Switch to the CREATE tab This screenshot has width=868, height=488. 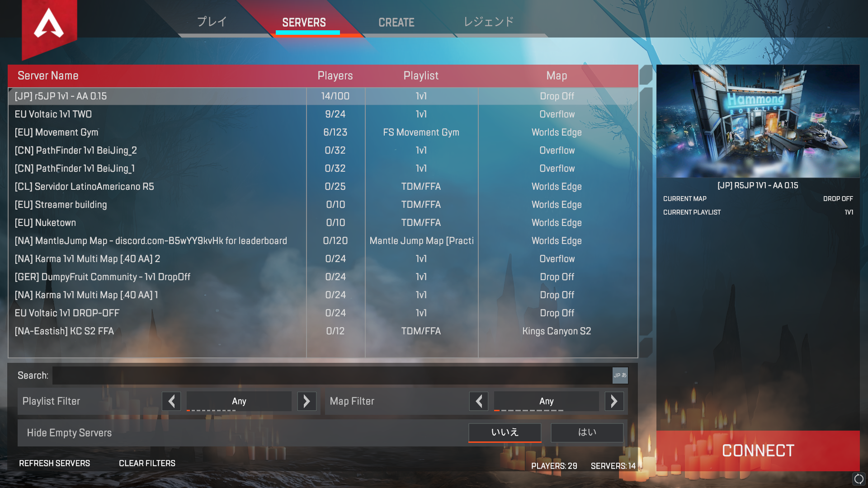(396, 23)
